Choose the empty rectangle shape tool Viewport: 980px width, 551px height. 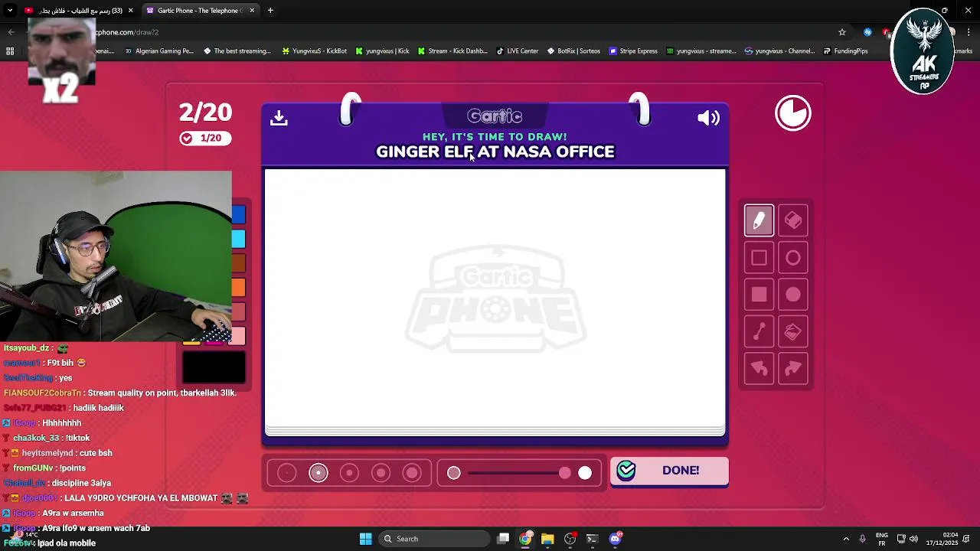click(759, 258)
